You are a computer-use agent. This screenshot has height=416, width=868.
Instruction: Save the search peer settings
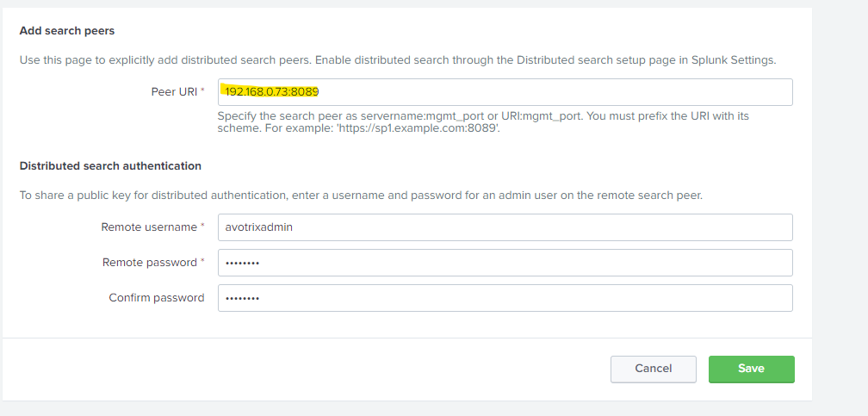pyautogui.click(x=751, y=369)
